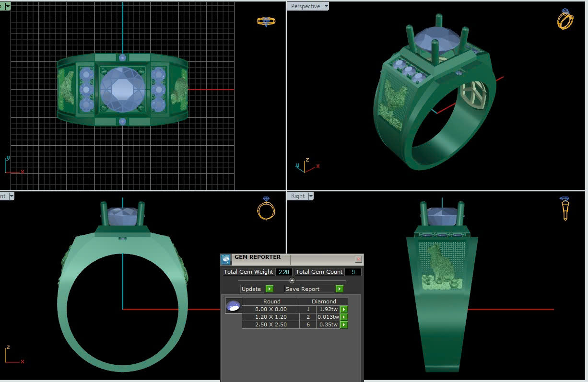588x382 pixels.
Task: Select the round diamond gem thumbnail
Action: [x=234, y=306]
